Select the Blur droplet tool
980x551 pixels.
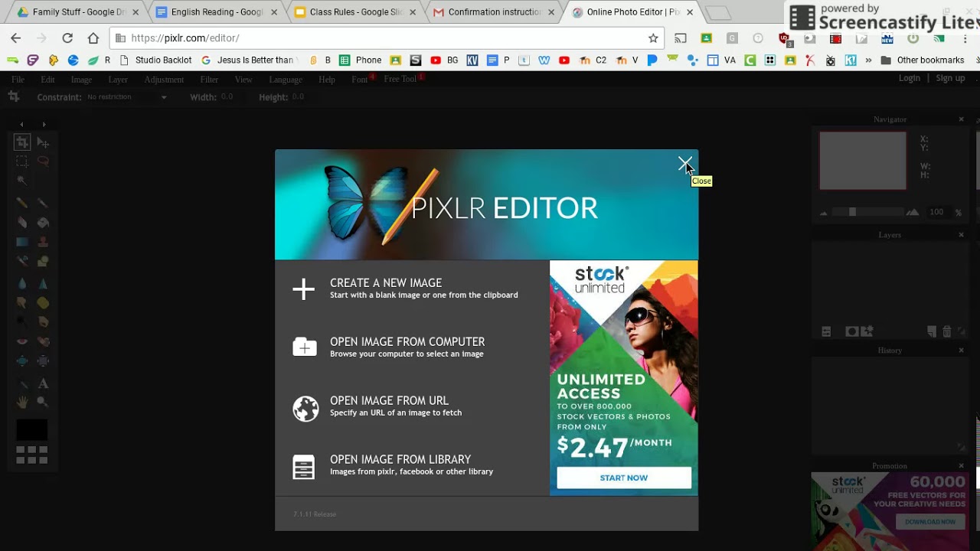pos(22,283)
